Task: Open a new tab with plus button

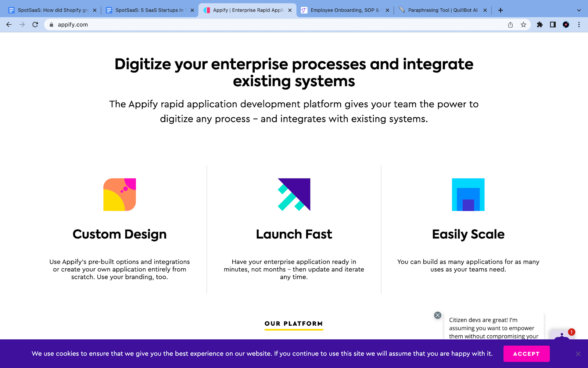Action: [x=501, y=10]
